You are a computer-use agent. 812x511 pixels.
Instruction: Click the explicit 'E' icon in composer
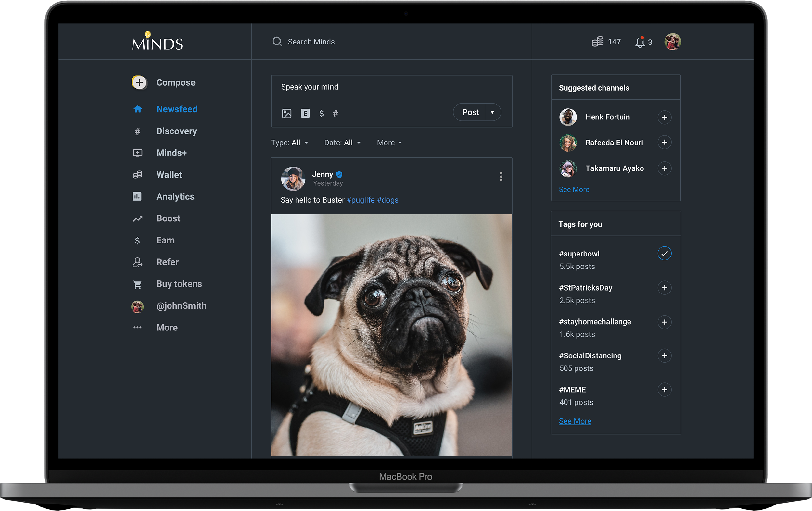(305, 114)
